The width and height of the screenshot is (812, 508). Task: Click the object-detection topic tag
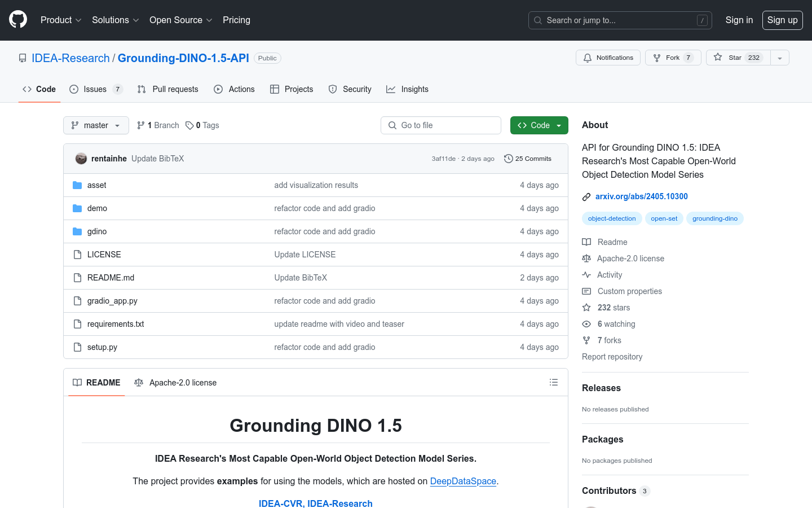pos(612,218)
